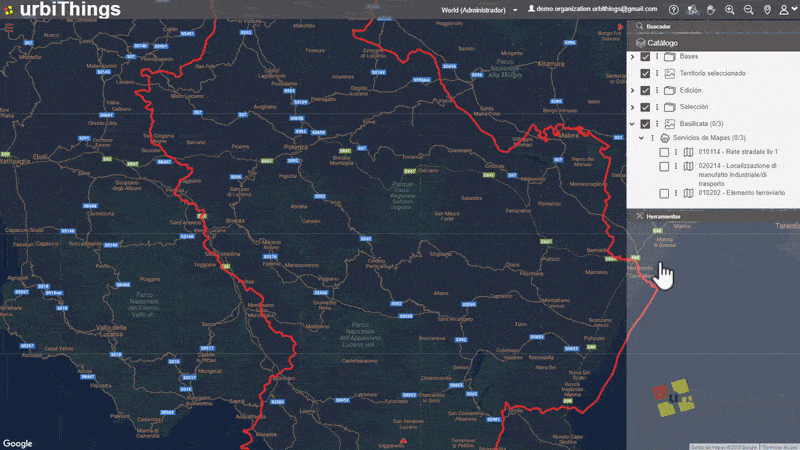Open the options dots for Edición
This screenshot has height=450, width=800.
[657, 90]
